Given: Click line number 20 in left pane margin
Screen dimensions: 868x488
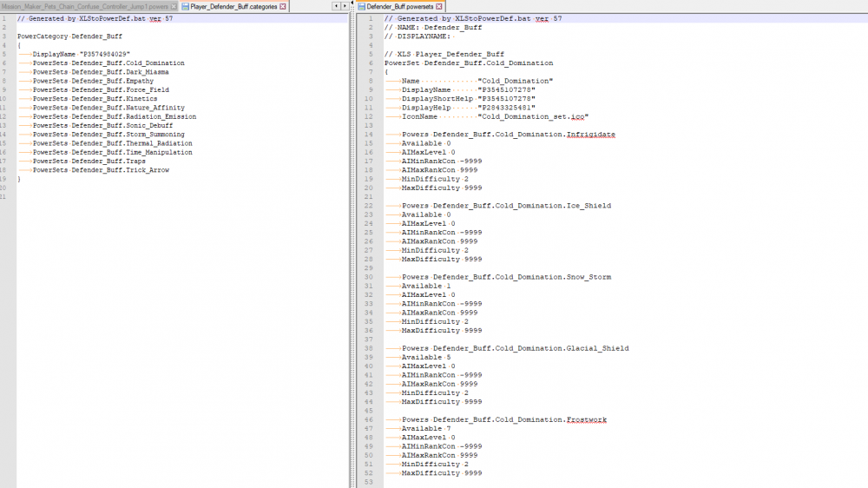Looking at the screenshot, I should click(5, 188).
